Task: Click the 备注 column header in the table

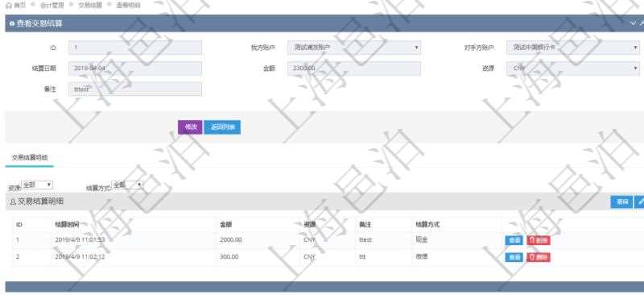Action: 365,225
